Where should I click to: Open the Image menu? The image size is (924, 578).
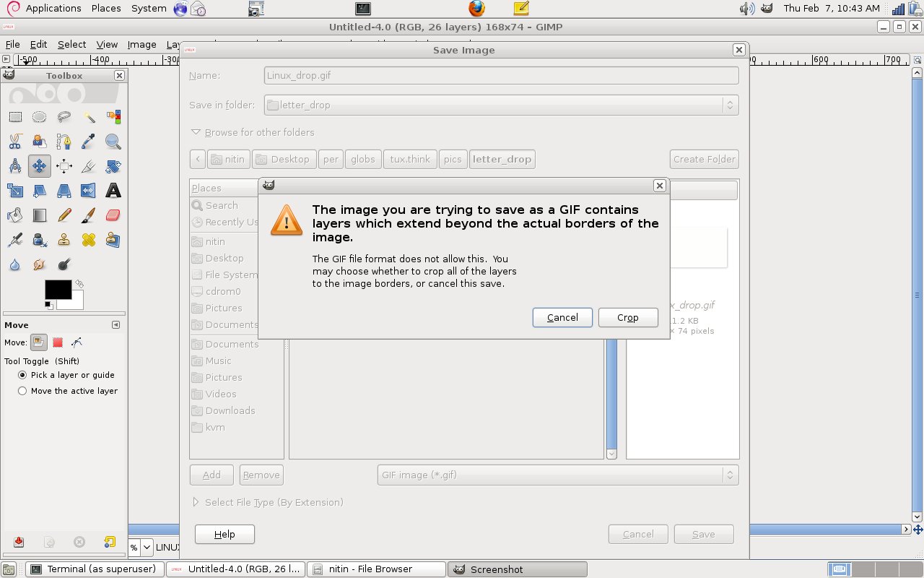pyautogui.click(x=141, y=44)
